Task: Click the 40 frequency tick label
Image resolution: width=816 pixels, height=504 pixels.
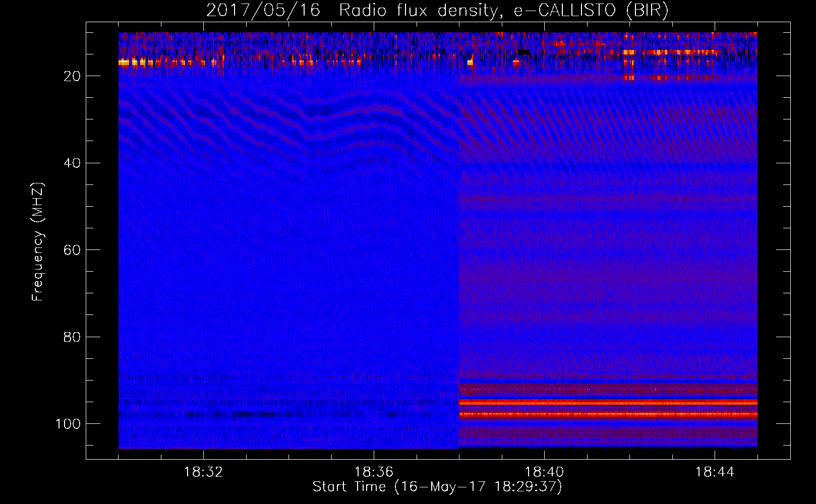Action: [x=72, y=163]
